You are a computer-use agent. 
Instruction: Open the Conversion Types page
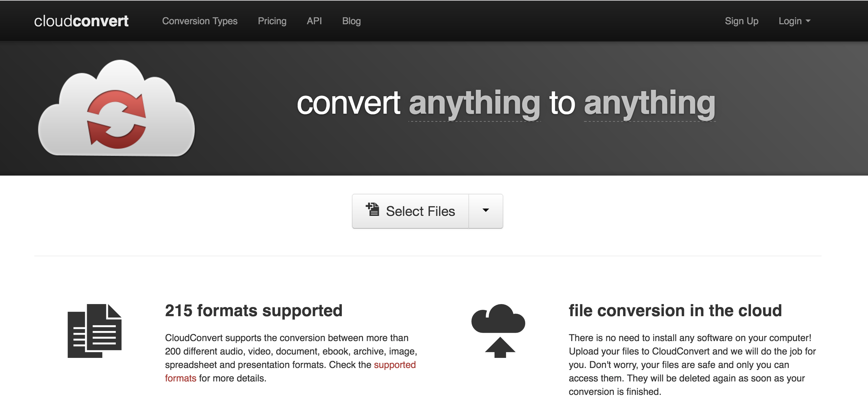(x=200, y=21)
